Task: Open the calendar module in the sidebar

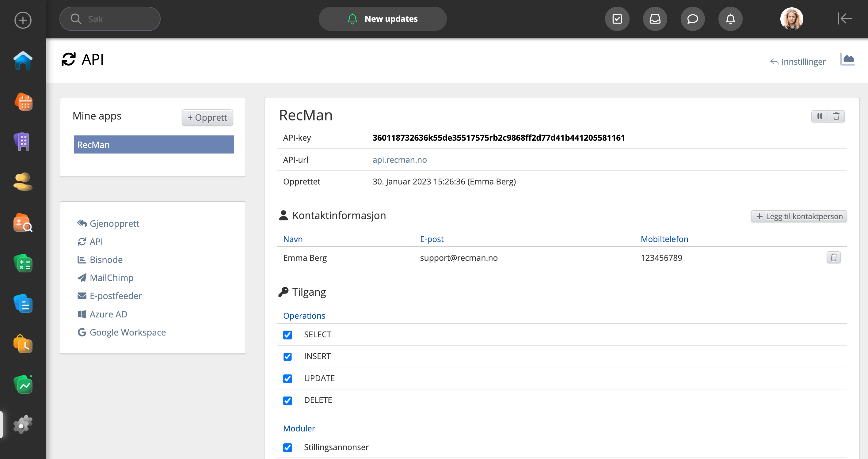Action: pos(23,102)
